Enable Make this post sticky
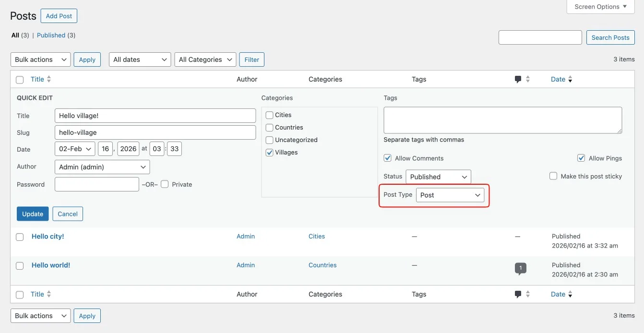Image resolution: width=644 pixels, height=333 pixels. (x=553, y=176)
